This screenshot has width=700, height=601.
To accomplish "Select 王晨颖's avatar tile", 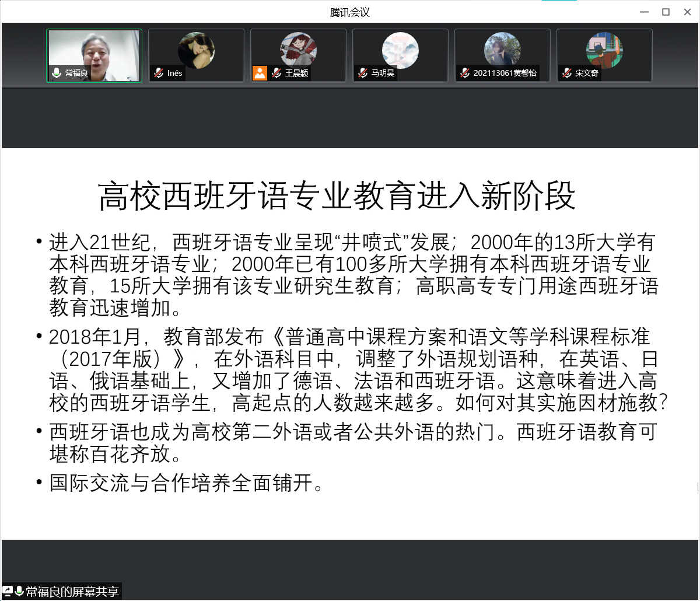I will click(x=298, y=50).
